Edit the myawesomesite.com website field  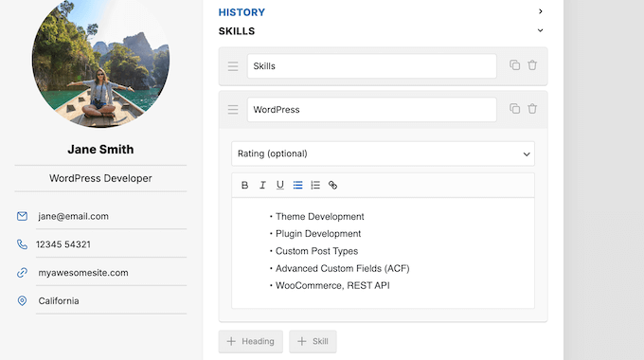click(83, 273)
